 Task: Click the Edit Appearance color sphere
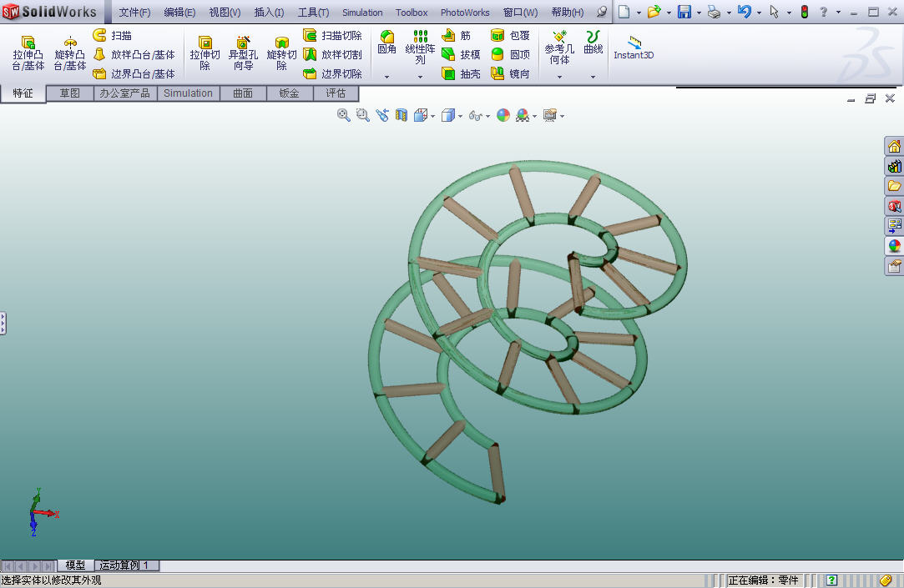[503, 115]
